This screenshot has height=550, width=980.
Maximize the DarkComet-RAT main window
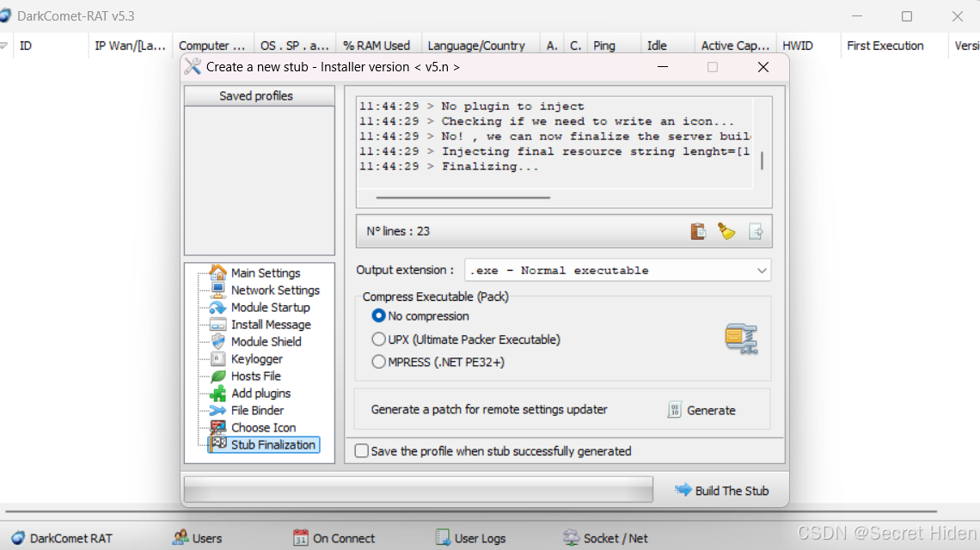[x=907, y=16]
